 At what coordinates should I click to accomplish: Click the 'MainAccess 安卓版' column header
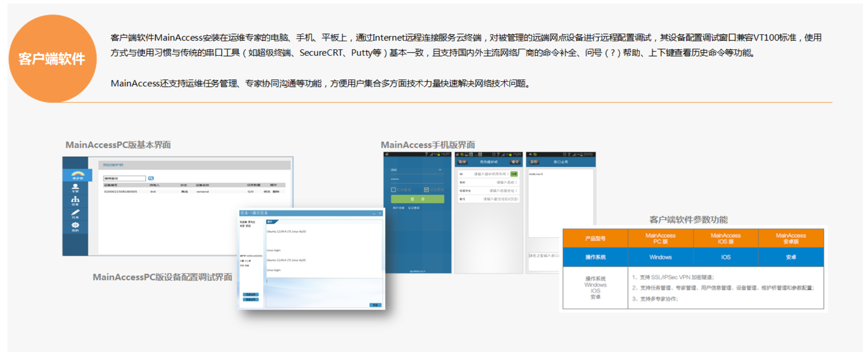tap(791, 238)
